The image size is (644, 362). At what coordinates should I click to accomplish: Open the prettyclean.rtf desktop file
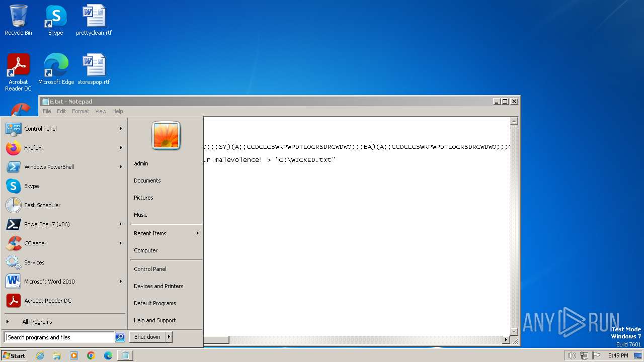tap(94, 20)
